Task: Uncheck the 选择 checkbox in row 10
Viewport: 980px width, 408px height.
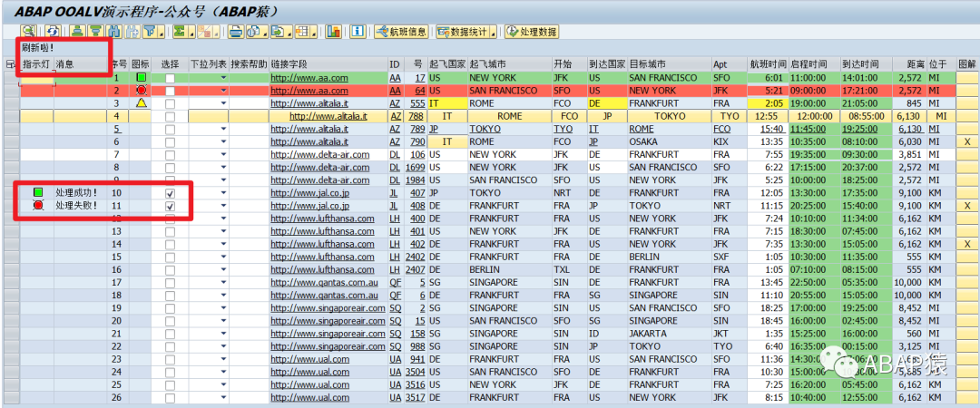Action: pos(170,193)
